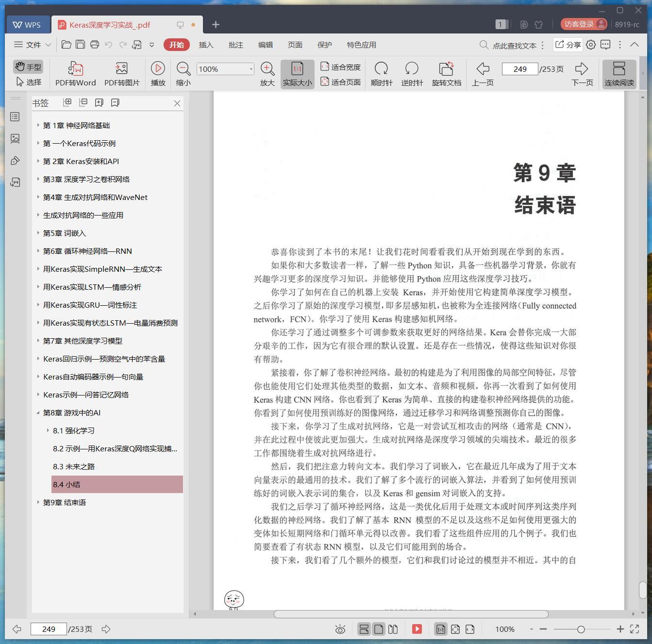The width and height of the screenshot is (652, 644).
Task: Click the eye protection mode icon
Action: [340, 629]
